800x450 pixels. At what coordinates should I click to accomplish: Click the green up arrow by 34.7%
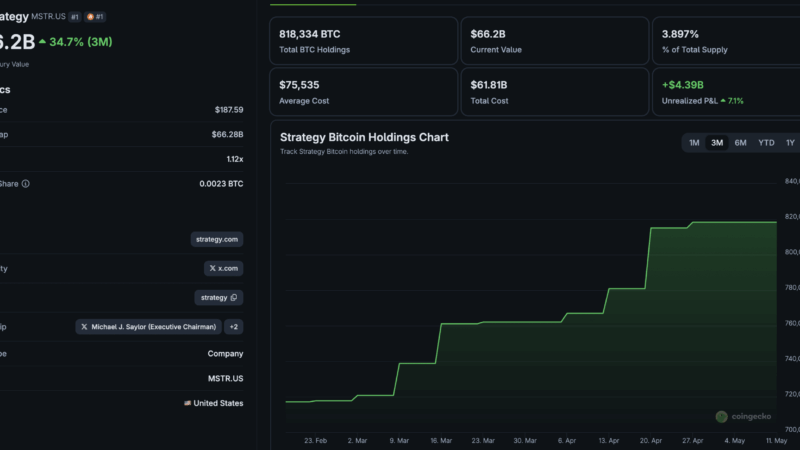point(42,41)
